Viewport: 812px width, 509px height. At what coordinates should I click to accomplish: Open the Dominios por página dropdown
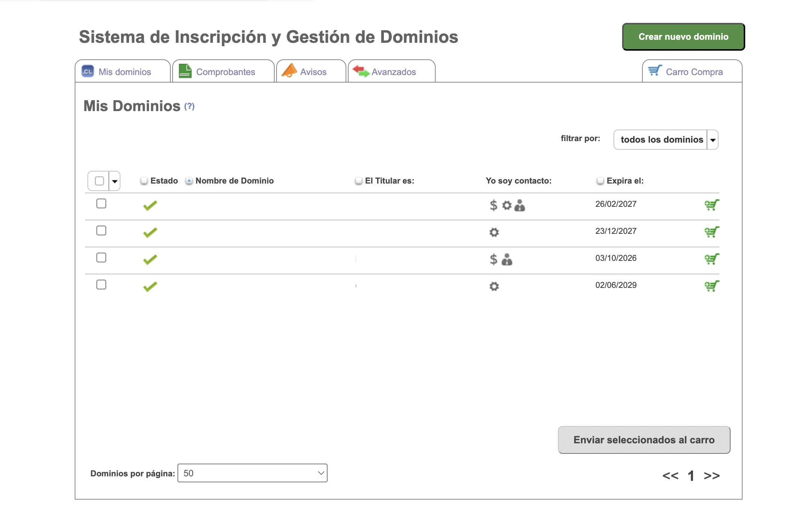pos(252,473)
